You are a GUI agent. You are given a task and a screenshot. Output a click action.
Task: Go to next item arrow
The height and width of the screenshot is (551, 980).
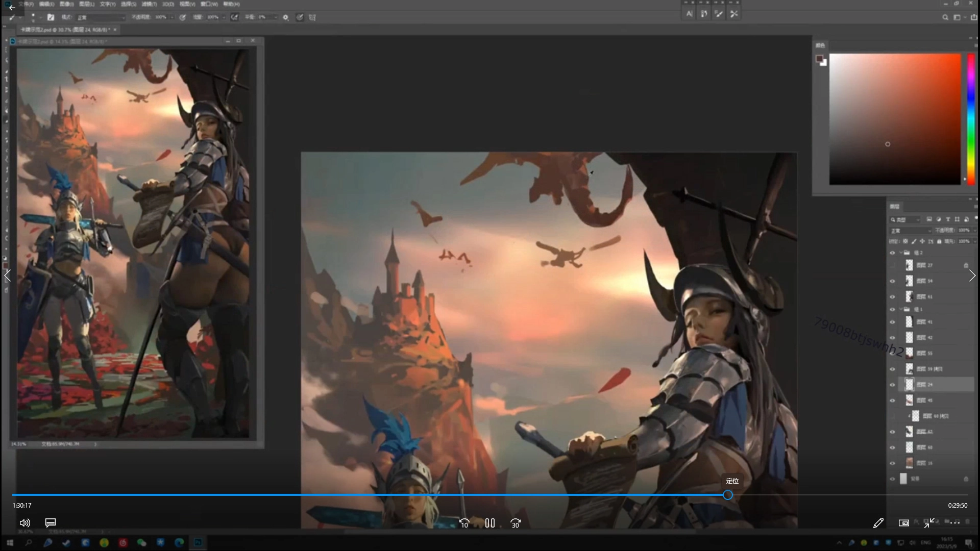972,276
